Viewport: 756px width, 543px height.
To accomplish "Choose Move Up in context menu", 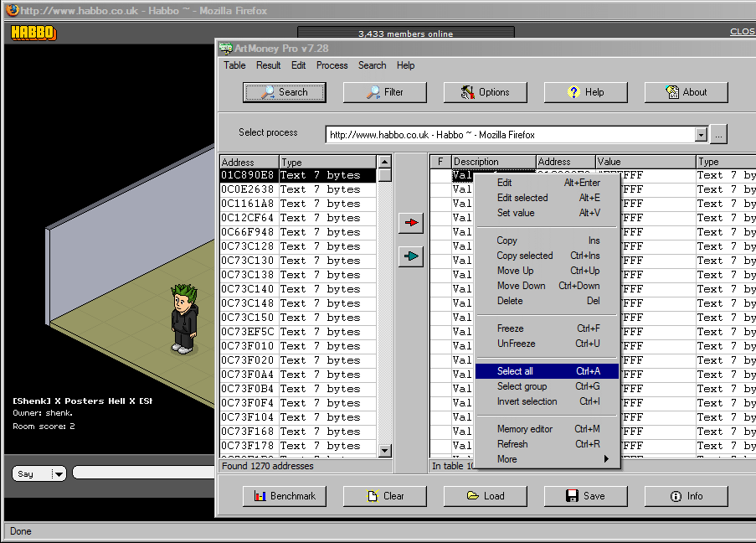I will click(548, 271).
